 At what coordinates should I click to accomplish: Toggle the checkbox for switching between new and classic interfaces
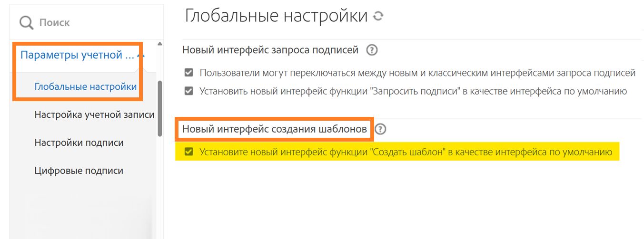(x=189, y=73)
